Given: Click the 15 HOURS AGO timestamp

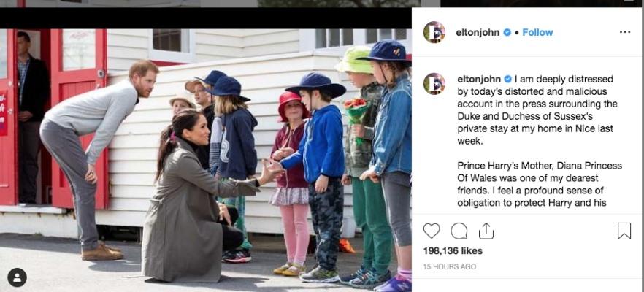Looking at the screenshot, I should click(449, 266).
